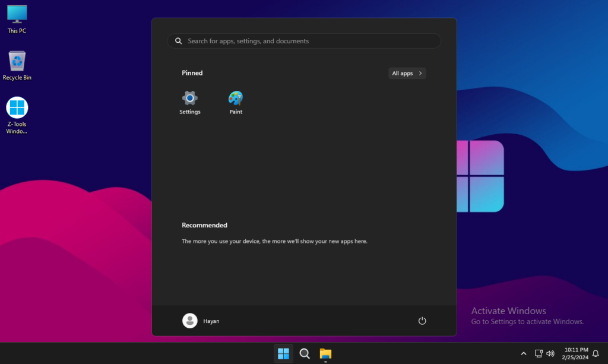Open File Explorer from the taskbar

[325, 354]
